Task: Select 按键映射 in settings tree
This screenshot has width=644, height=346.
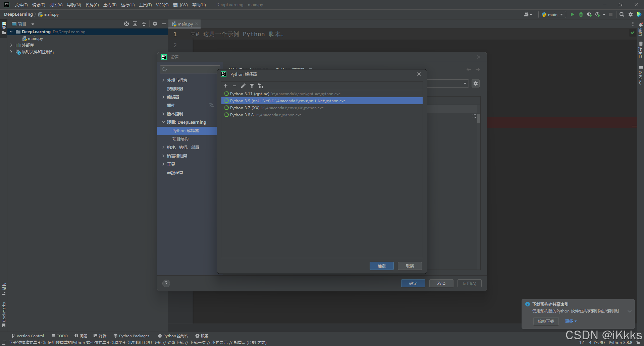Action: tap(175, 89)
